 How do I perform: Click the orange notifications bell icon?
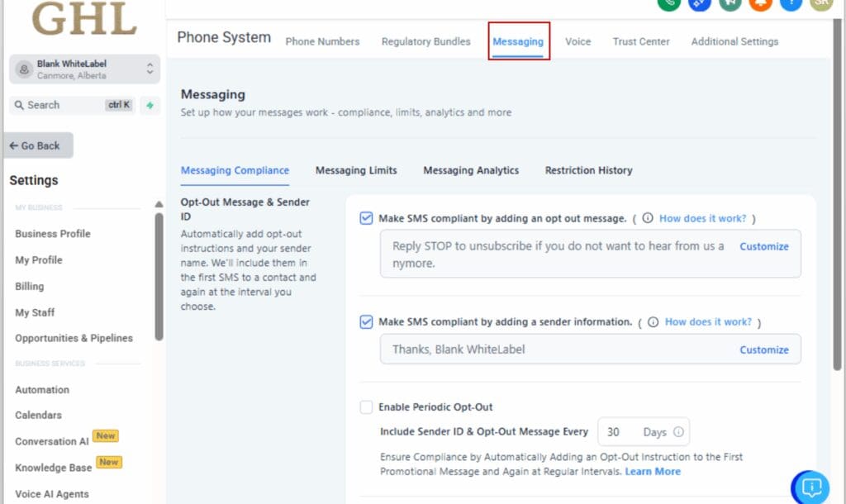(x=761, y=4)
